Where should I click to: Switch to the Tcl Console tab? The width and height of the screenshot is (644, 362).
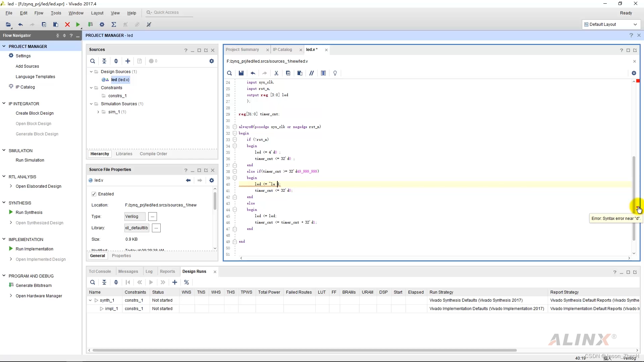100,271
